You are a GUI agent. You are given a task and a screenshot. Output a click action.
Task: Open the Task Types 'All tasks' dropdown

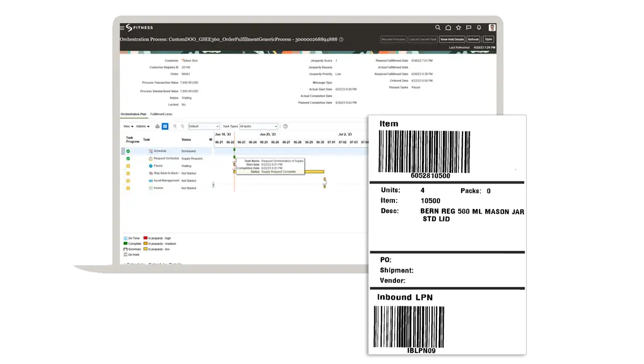[x=258, y=127]
